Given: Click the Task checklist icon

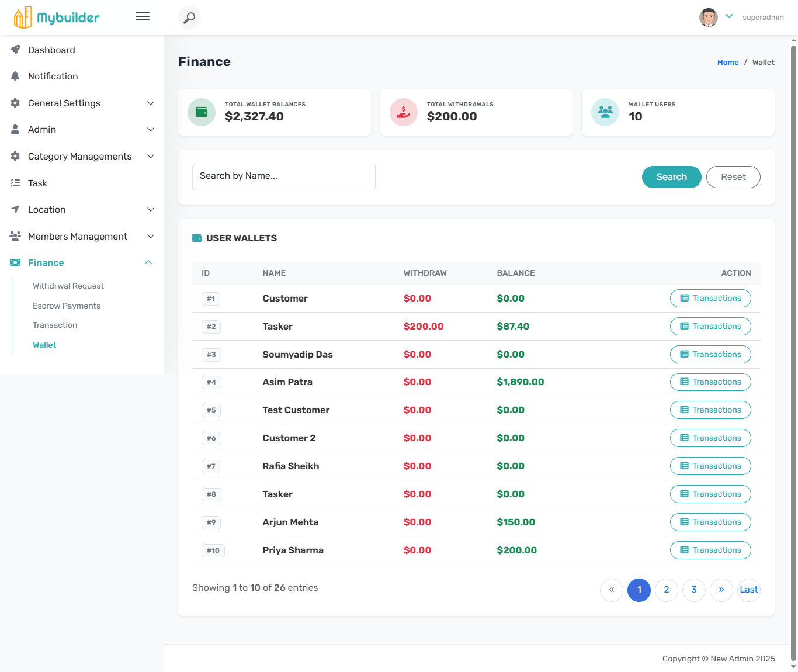Looking at the screenshot, I should (x=15, y=183).
